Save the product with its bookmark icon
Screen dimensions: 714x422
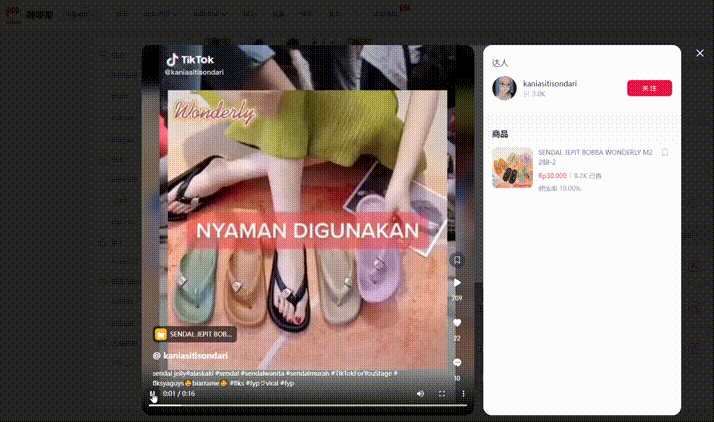665,153
